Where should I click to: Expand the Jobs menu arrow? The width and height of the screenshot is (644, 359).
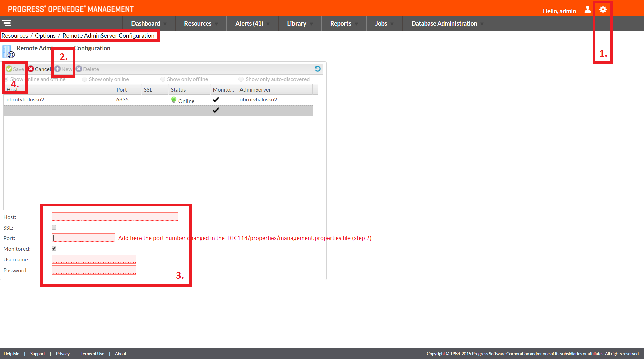point(392,24)
